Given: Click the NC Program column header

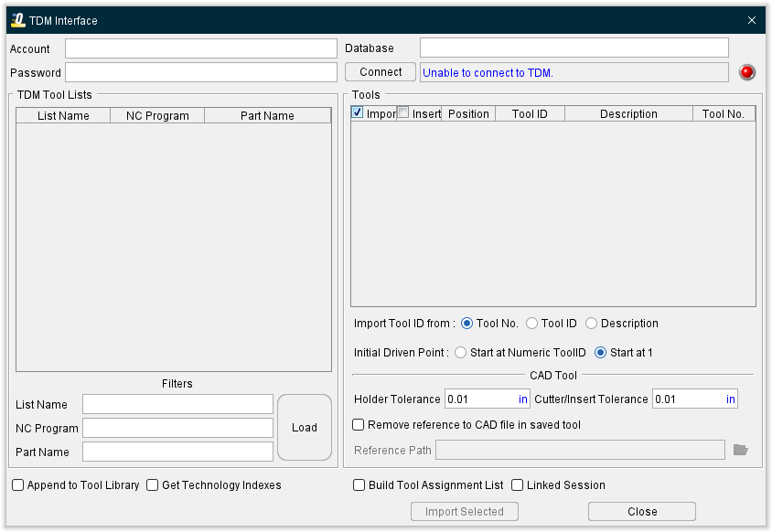Looking at the screenshot, I should click(157, 116).
